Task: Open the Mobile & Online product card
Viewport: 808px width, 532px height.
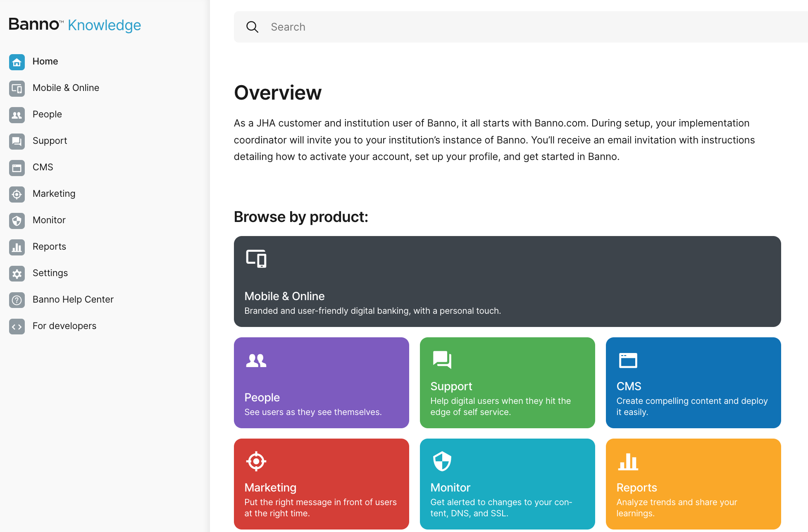Action: point(507,282)
